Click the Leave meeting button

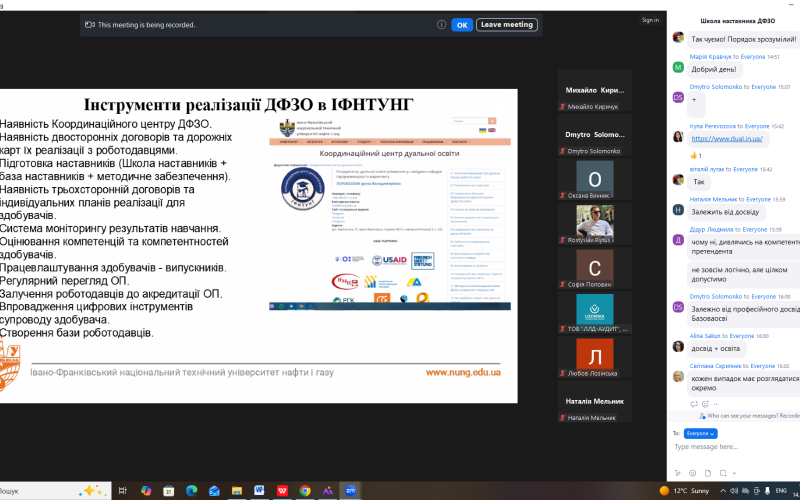507,24
